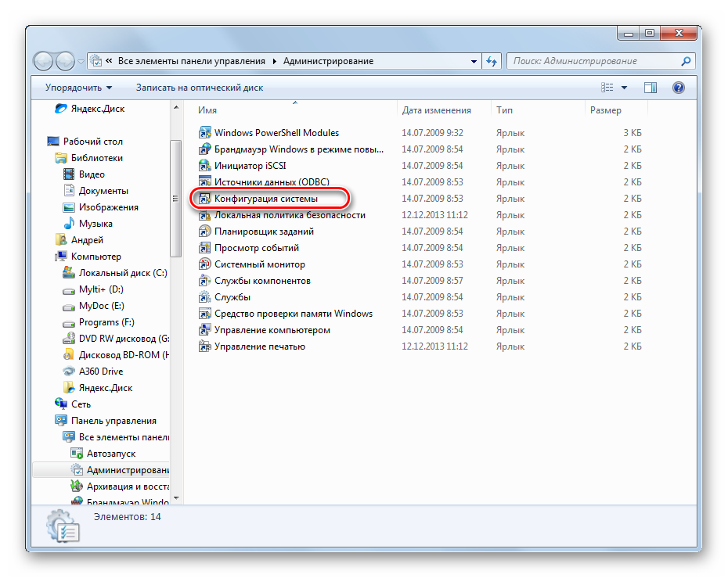Click the refresh icon beside address bar
This screenshot has width=728, height=578.
[492, 61]
